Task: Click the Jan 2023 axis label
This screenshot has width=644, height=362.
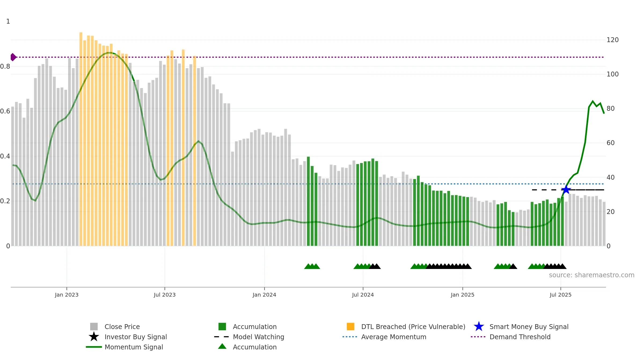Action: coord(67,295)
